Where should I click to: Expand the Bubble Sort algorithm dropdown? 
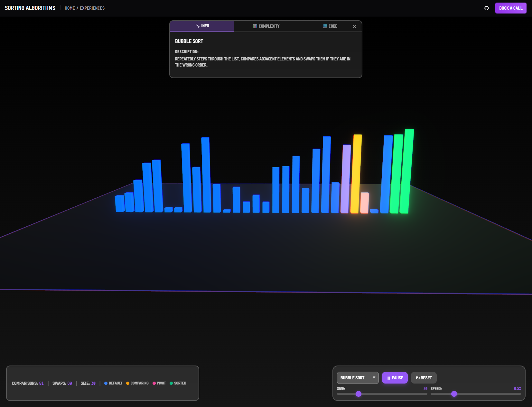pyautogui.click(x=358, y=378)
